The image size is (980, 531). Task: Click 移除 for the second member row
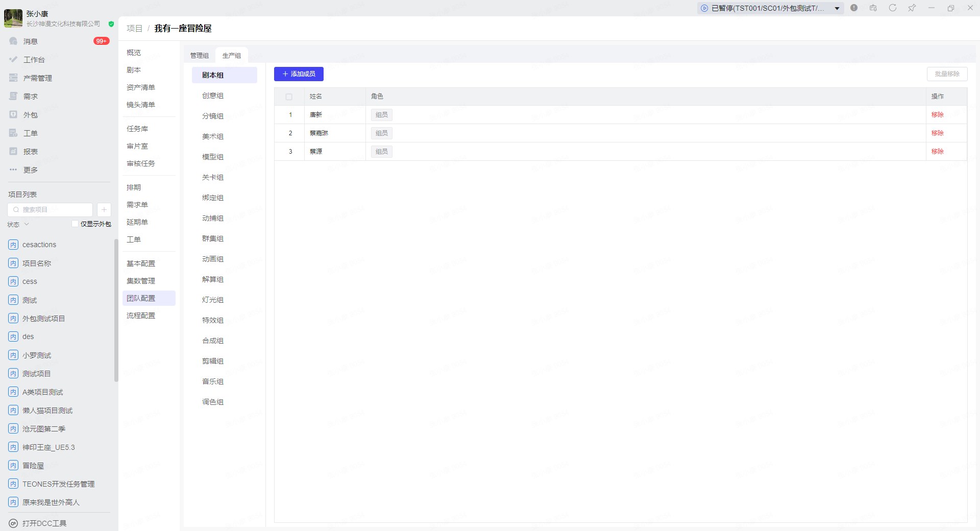(937, 133)
